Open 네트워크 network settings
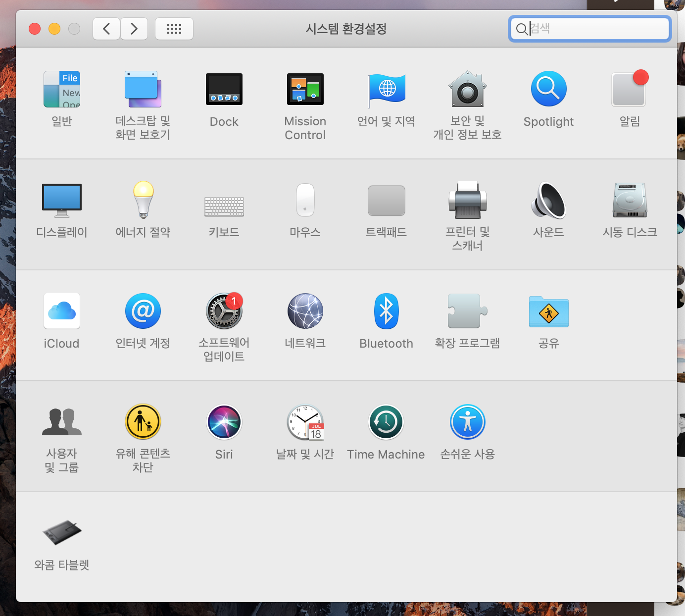The image size is (685, 616). 305,311
